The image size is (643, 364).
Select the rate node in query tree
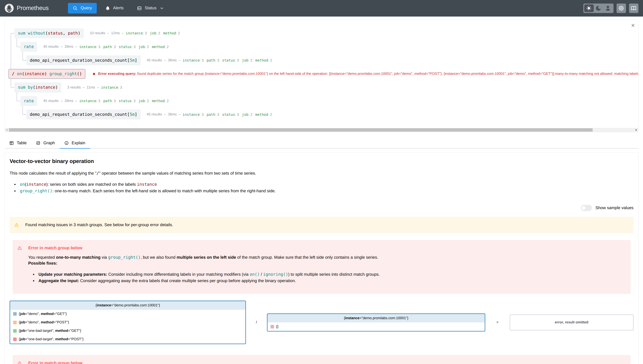coord(29,47)
